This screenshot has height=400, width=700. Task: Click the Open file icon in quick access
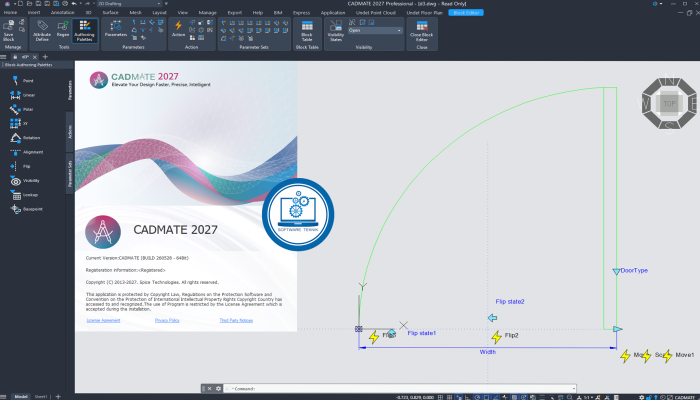pos(29,4)
